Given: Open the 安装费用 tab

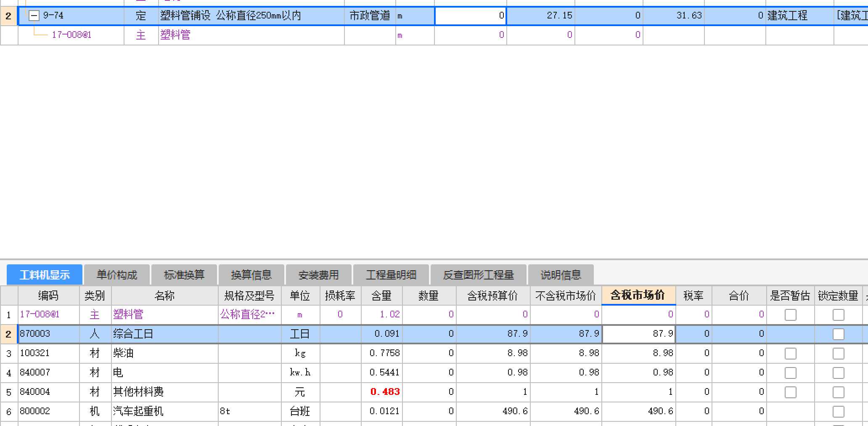Looking at the screenshot, I should coord(319,275).
